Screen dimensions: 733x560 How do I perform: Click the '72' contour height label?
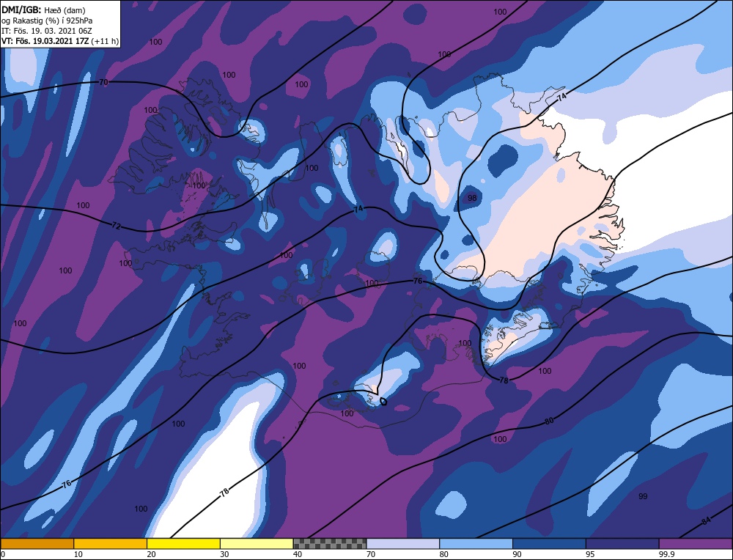point(117,226)
